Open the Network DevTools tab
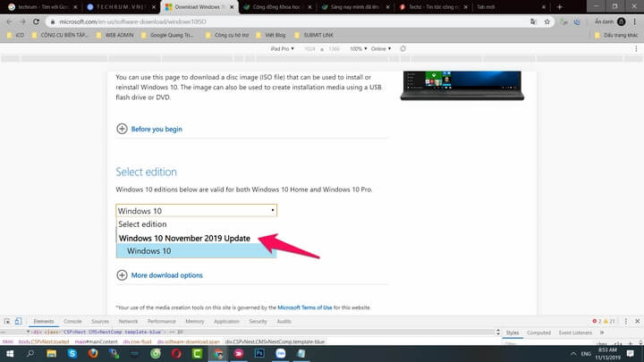The height and width of the screenshot is (362, 644). tap(128, 322)
